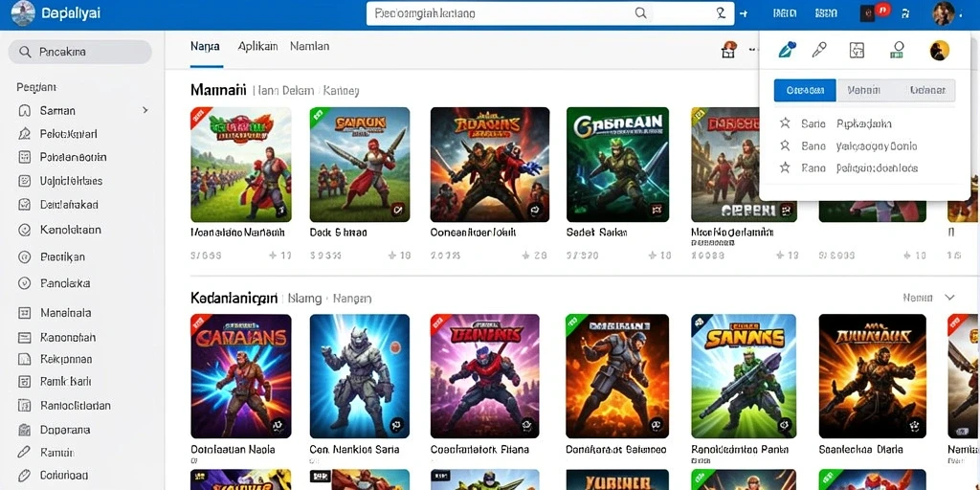Click the top search input field
Image resolution: width=980 pixels, height=490 pixels.
tap(550, 13)
